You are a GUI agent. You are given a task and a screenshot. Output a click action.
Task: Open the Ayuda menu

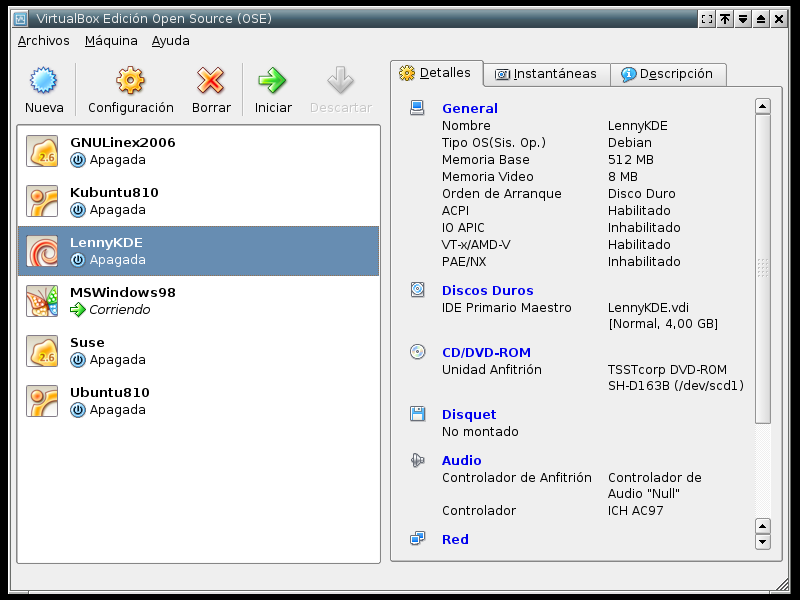click(x=170, y=41)
